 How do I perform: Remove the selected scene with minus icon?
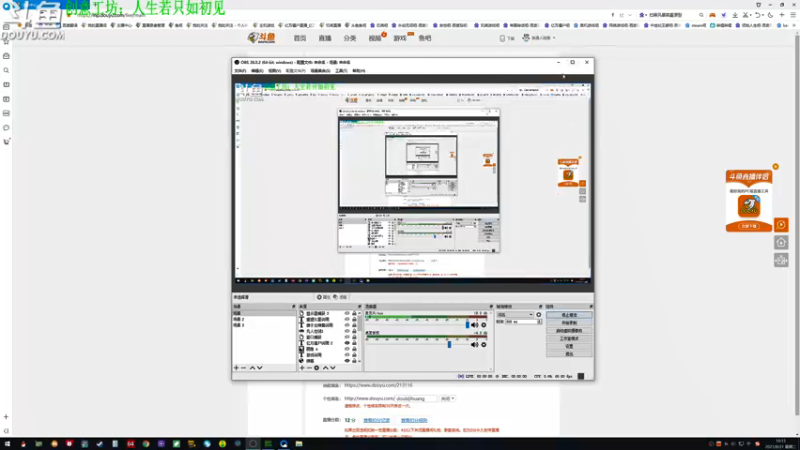coord(243,368)
